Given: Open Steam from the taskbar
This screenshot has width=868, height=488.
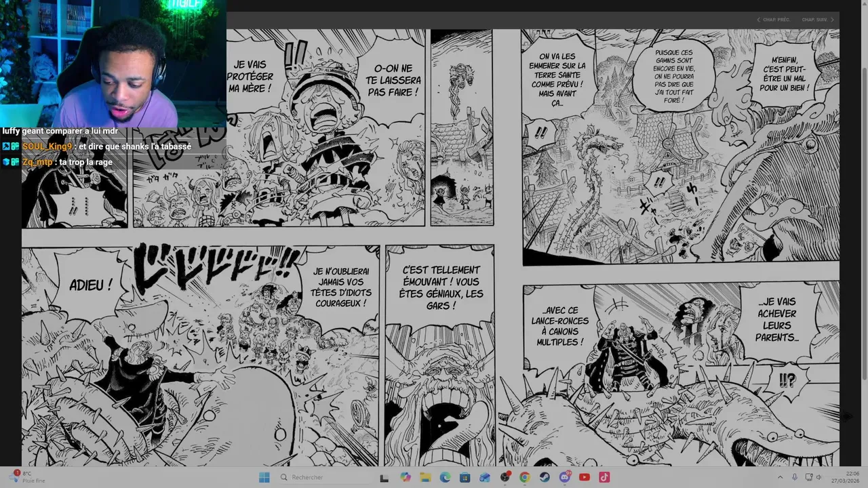Looking at the screenshot, I should tap(545, 477).
